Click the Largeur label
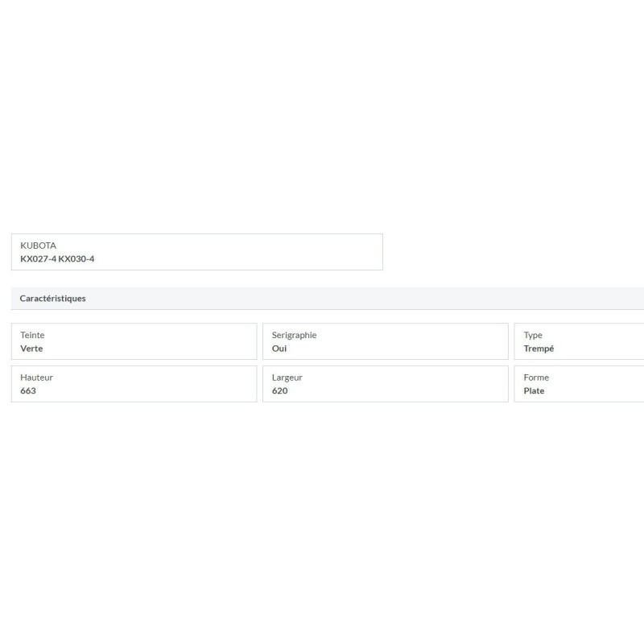Screen dimensions: 644x644 287,378
